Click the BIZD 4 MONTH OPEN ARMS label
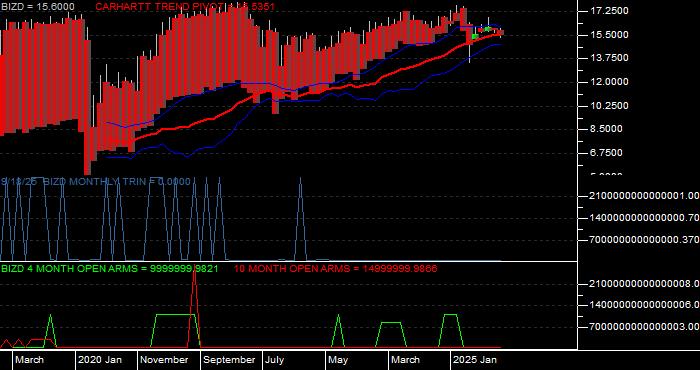Image resolution: width=700 pixels, height=370 pixels. pos(109,269)
